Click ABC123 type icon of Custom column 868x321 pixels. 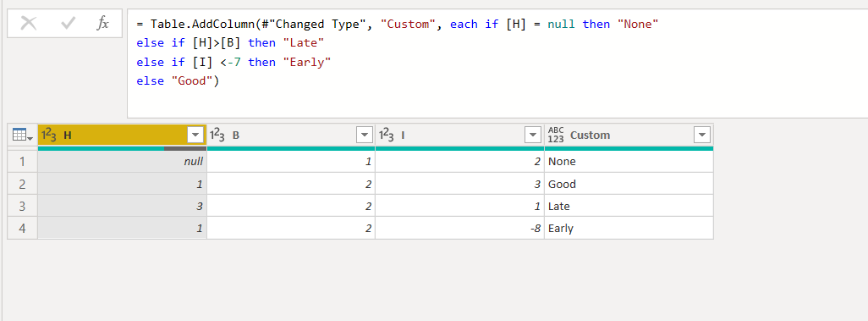click(556, 135)
